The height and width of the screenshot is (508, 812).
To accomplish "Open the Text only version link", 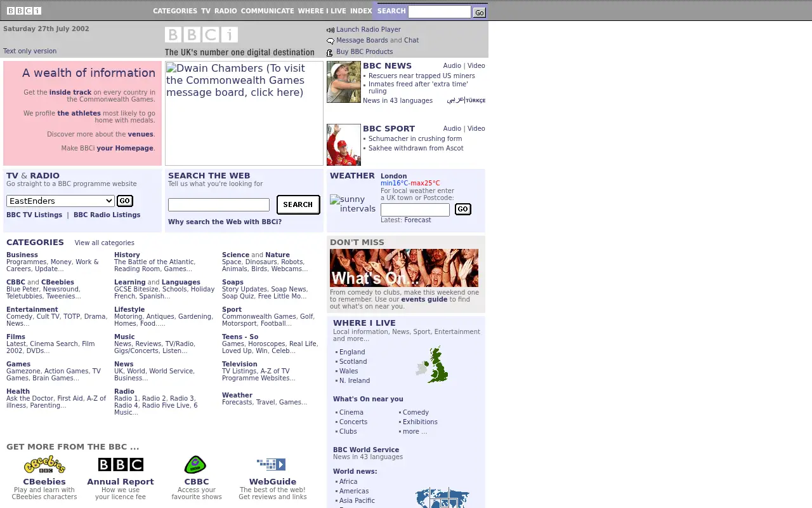I will tap(30, 51).
